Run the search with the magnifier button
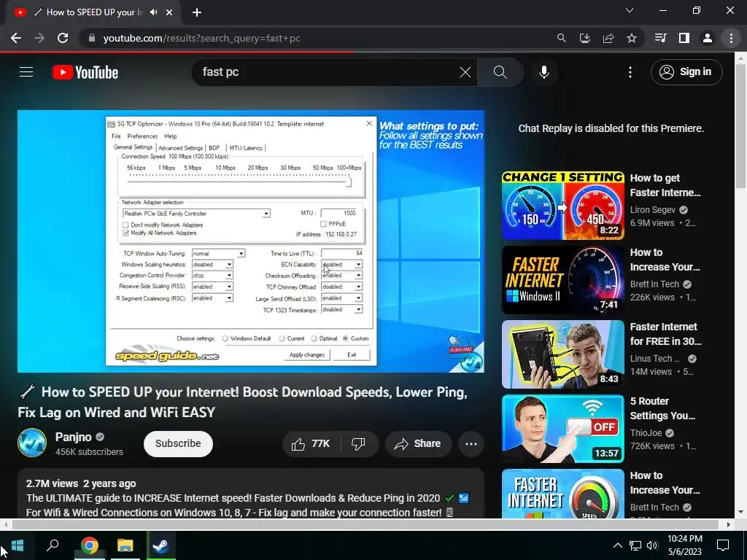This screenshot has height=560, width=747. (x=500, y=72)
